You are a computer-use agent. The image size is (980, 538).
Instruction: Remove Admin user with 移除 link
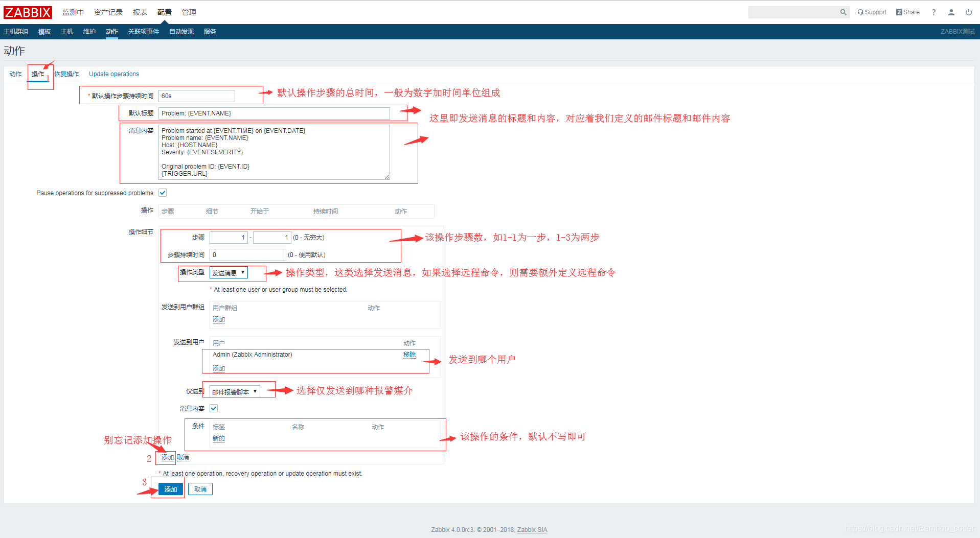409,355
